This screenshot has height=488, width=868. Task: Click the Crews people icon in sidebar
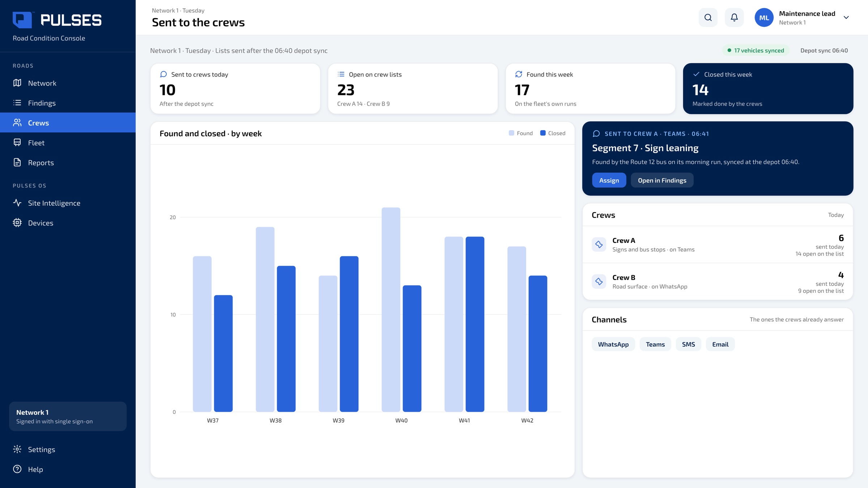pyautogui.click(x=17, y=123)
